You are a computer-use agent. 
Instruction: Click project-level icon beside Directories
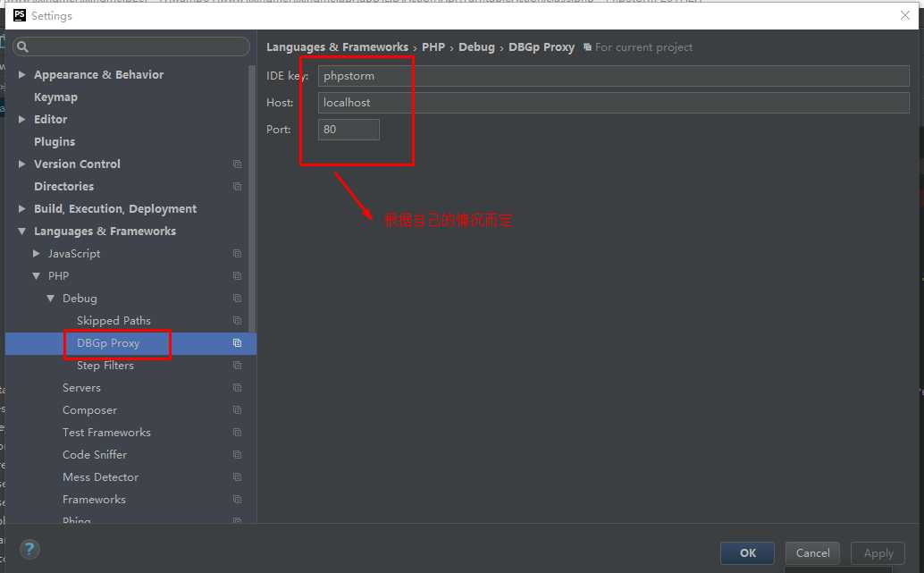pyautogui.click(x=237, y=186)
